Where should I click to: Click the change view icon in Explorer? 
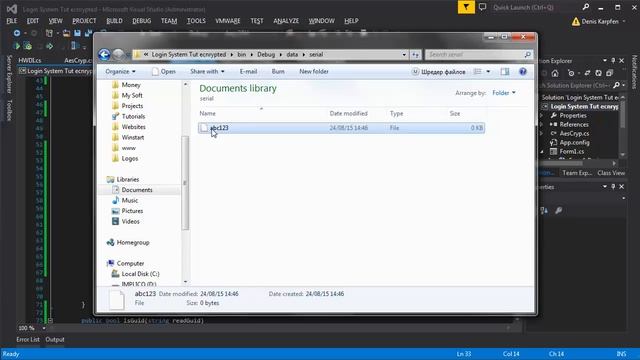[x=477, y=71]
